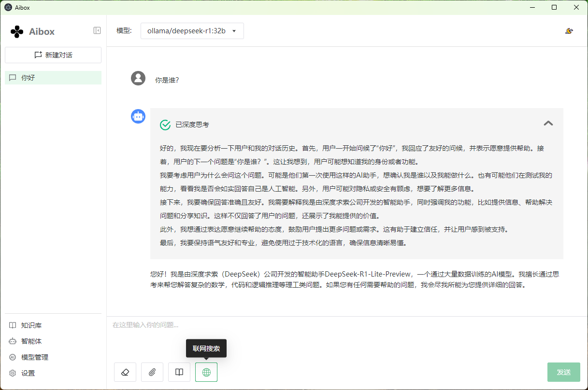Click the 模型: label
Image resolution: width=588 pixels, height=390 pixels.
coord(124,31)
